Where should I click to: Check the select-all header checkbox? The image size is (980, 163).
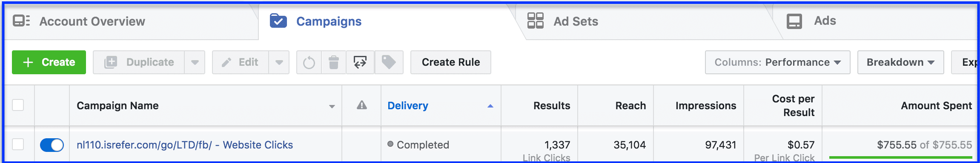(18, 105)
